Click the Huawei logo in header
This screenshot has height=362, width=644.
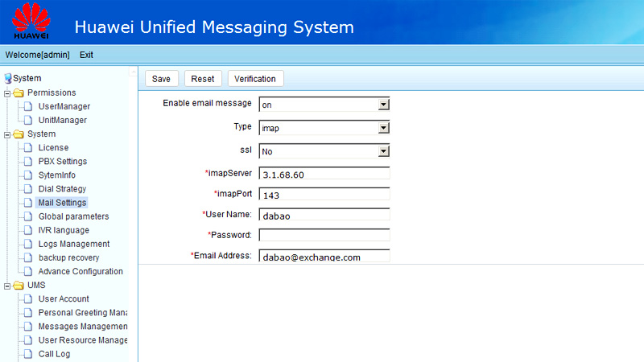click(x=31, y=21)
